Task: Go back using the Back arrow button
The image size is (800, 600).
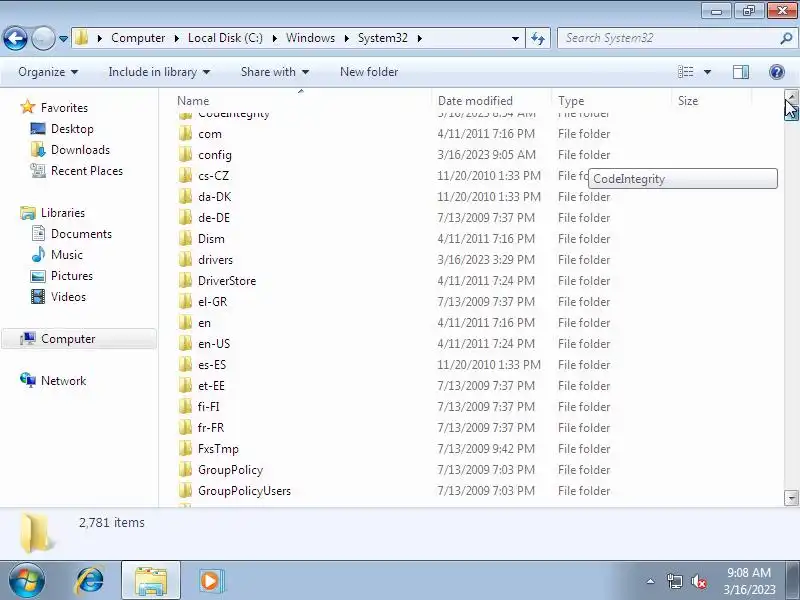Action: pyautogui.click(x=15, y=38)
